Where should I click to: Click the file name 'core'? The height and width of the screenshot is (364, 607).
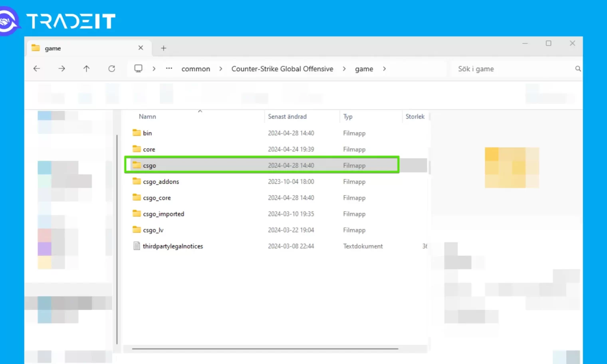coord(149,149)
